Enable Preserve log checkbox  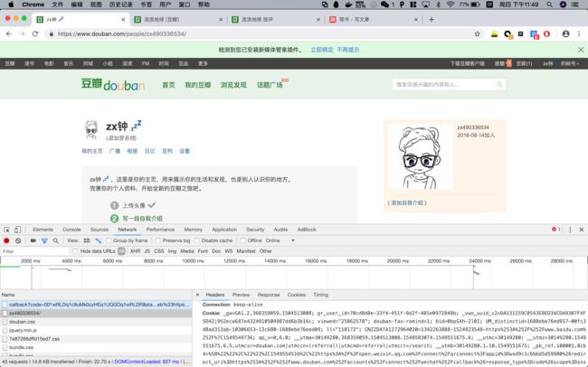click(x=158, y=240)
